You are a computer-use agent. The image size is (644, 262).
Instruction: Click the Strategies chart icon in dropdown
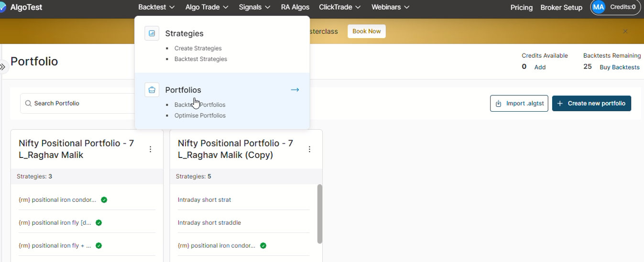click(x=152, y=33)
